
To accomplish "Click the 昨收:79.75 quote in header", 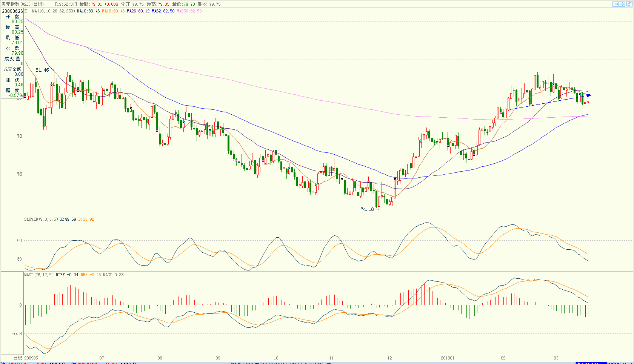I will (x=209, y=4).
